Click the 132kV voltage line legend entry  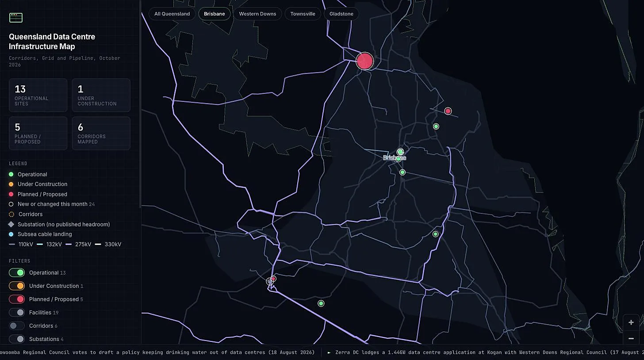49,245
